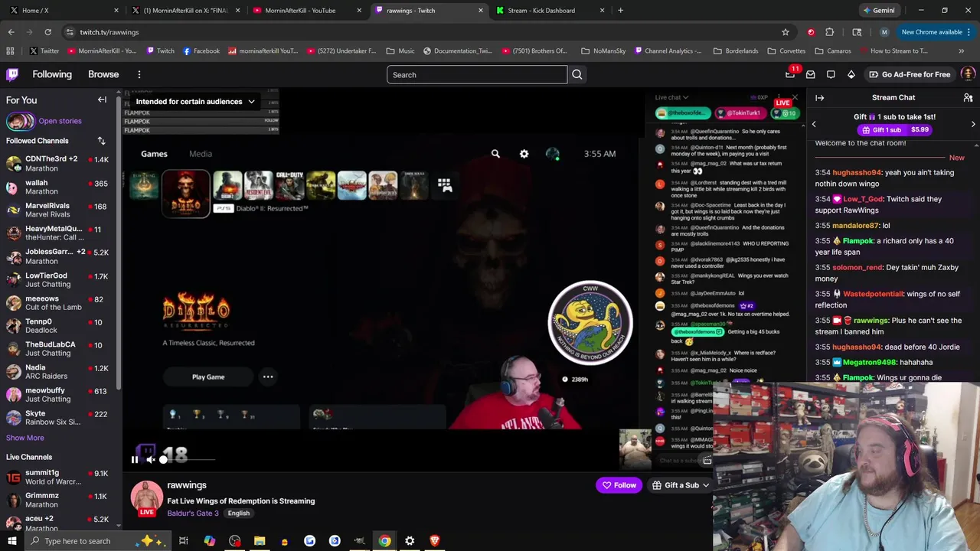Open the Camaros bookmark folder
Screen dimensions: 980x551
point(833,51)
